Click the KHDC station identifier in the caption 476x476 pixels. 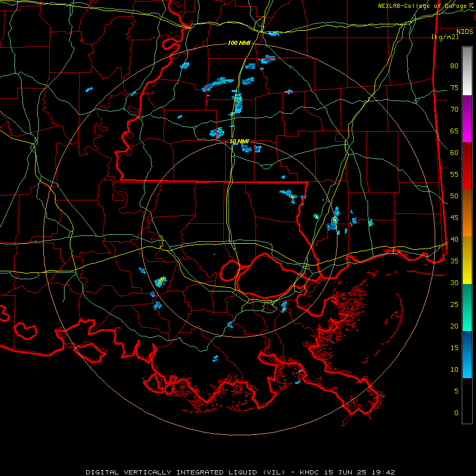coord(310,472)
